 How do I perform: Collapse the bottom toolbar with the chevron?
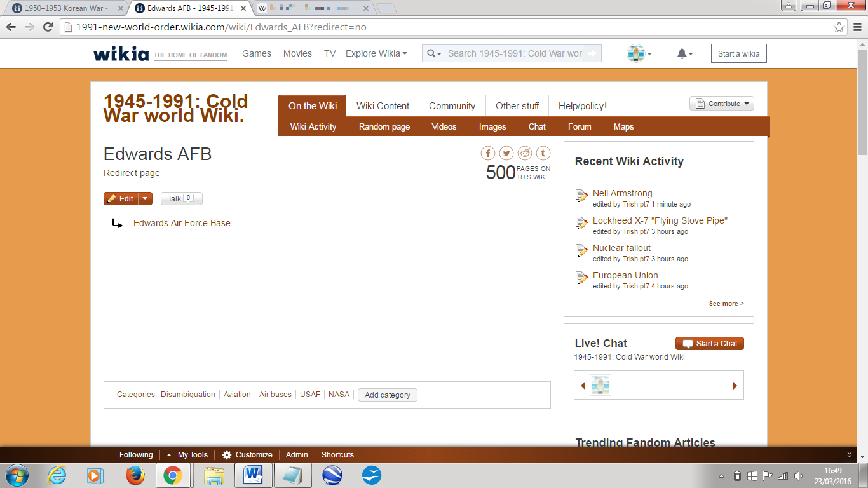(850, 455)
